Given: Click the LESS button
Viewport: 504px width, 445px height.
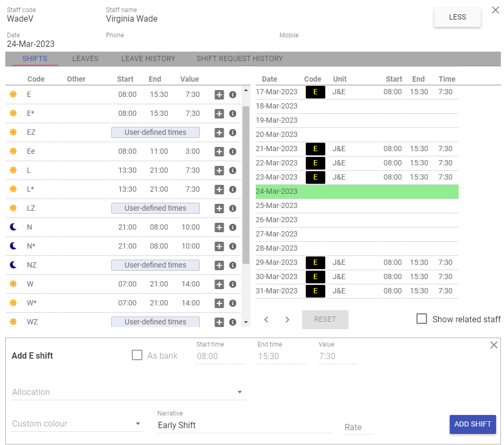Looking at the screenshot, I should coord(457,17).
